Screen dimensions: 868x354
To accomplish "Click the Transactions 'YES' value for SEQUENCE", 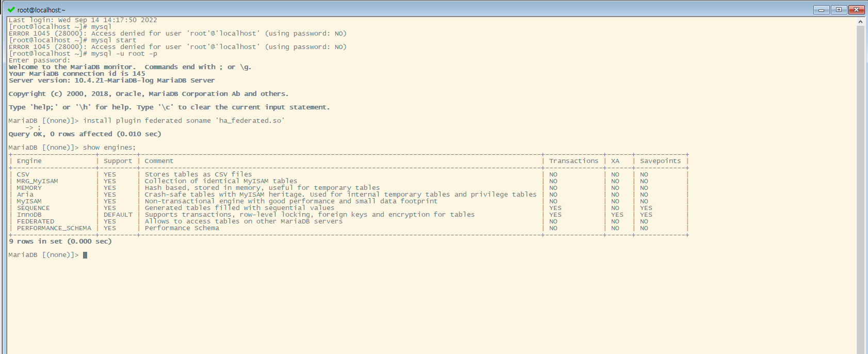I will tap(555, 208).
